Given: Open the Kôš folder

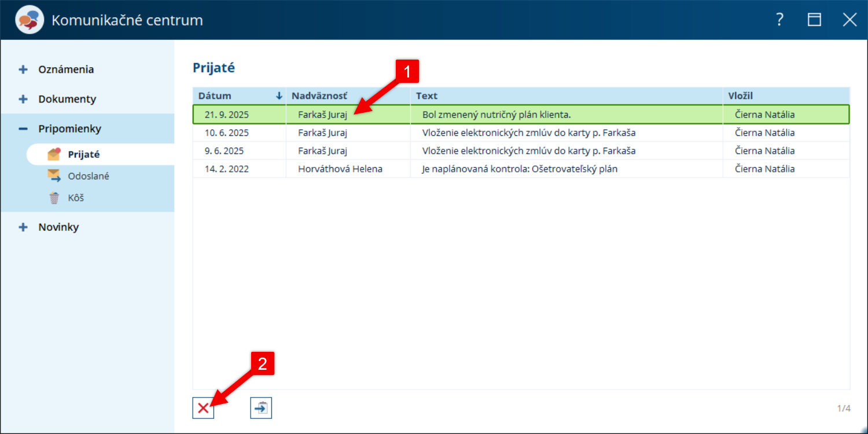Looking at the screenshot, I should pos(76,198).
